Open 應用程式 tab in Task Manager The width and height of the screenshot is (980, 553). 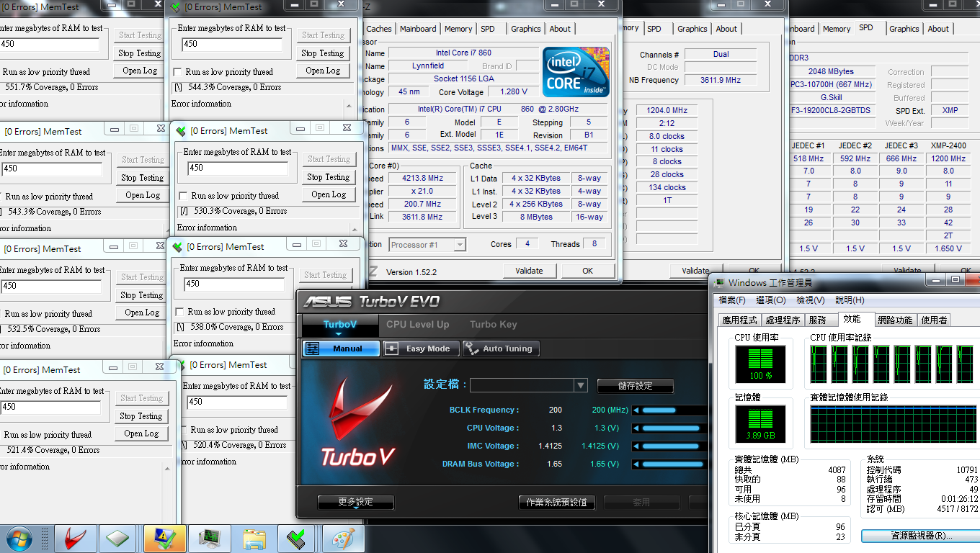coord(740,320)
